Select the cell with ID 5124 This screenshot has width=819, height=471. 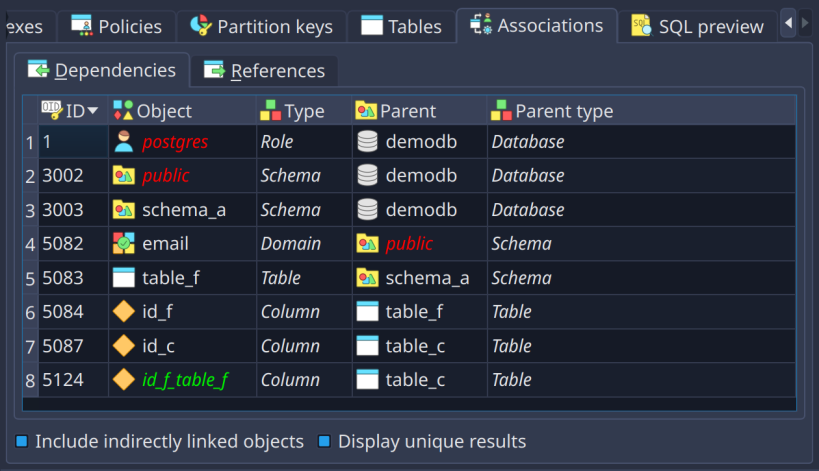(x=72, y=380)
